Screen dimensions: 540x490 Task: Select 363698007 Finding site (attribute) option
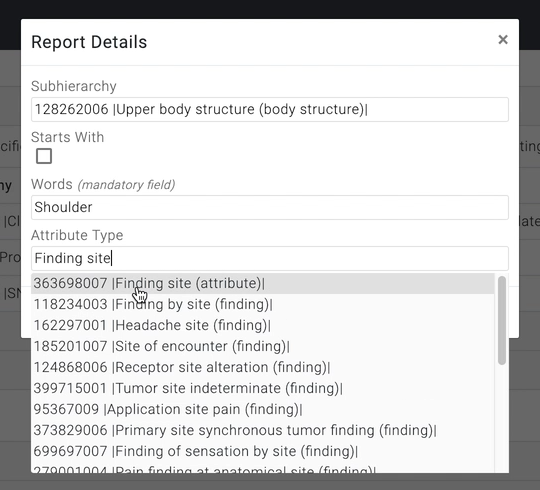[263, 283]
